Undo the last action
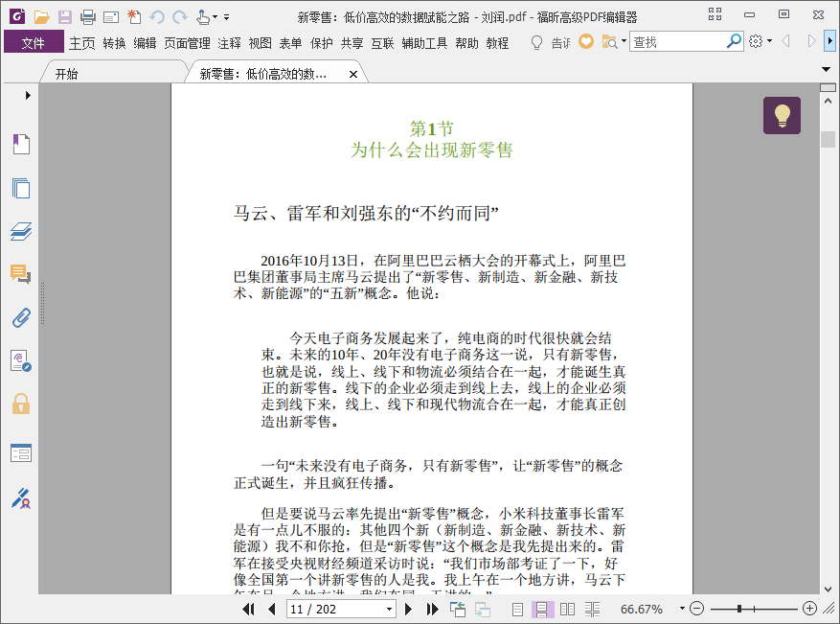The height and width of the screenshot is (624, 840). click(157, 17)
